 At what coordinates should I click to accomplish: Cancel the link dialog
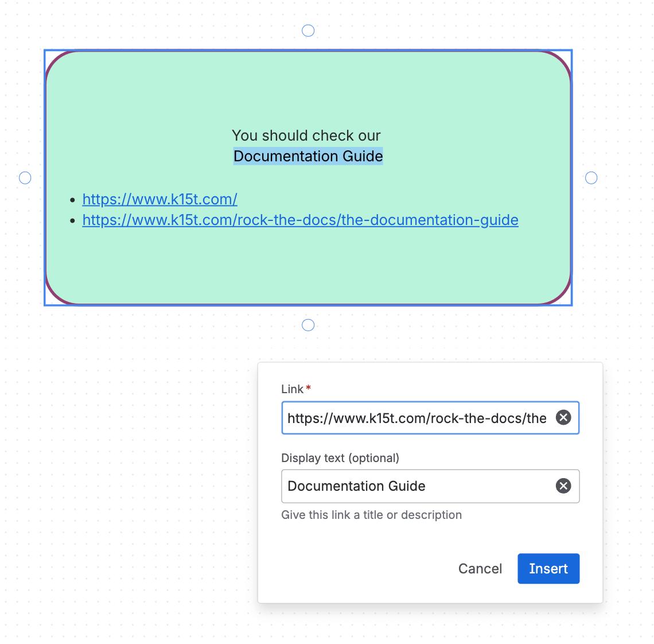(x=480, y=569)
